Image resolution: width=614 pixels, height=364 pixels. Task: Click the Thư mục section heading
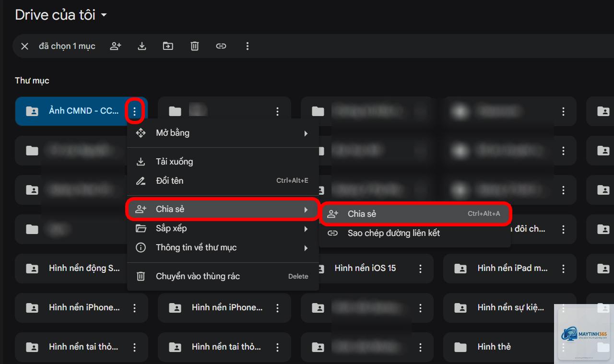pyautogui.click(x=32, y=81)
